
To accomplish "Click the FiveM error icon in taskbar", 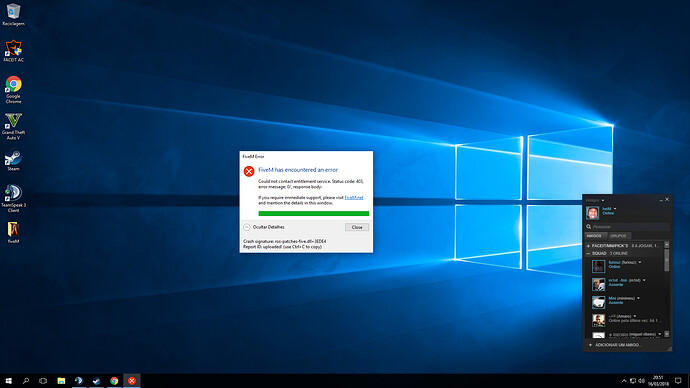I will tap(132, 381).
